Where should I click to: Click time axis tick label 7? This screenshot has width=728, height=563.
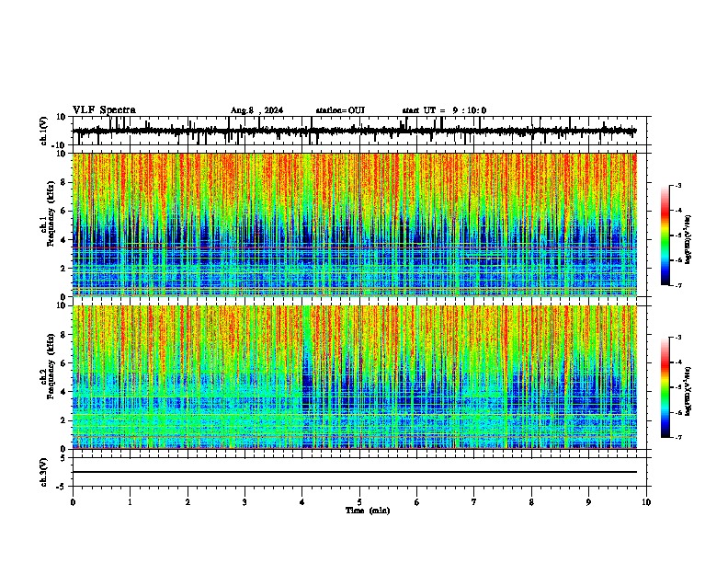coord(474,502)
